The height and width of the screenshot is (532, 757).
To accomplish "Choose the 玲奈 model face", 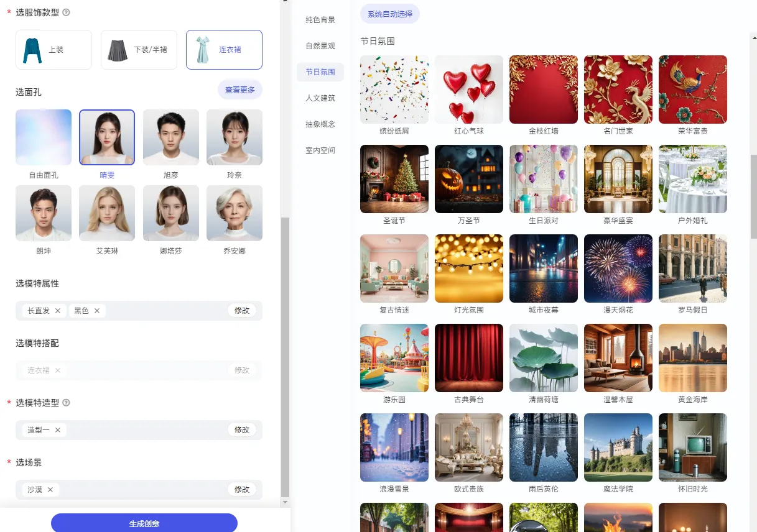I will pos(235,137).
